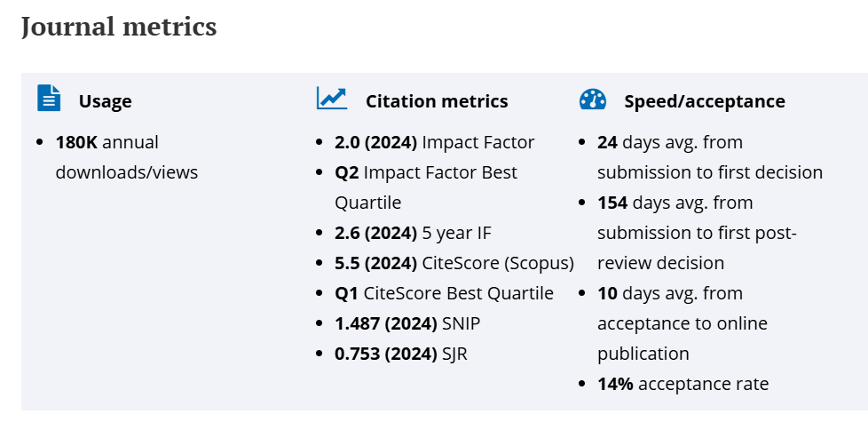Select the 180K annual downloads text

click(x=107, y=142)
